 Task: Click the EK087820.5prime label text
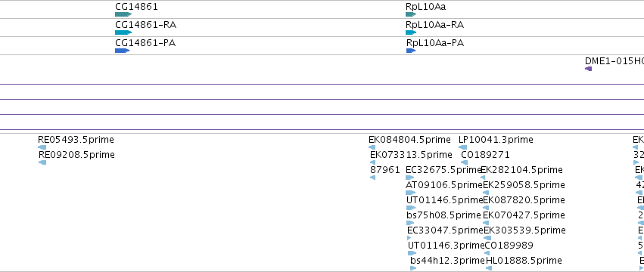click(x=524, y=199)
